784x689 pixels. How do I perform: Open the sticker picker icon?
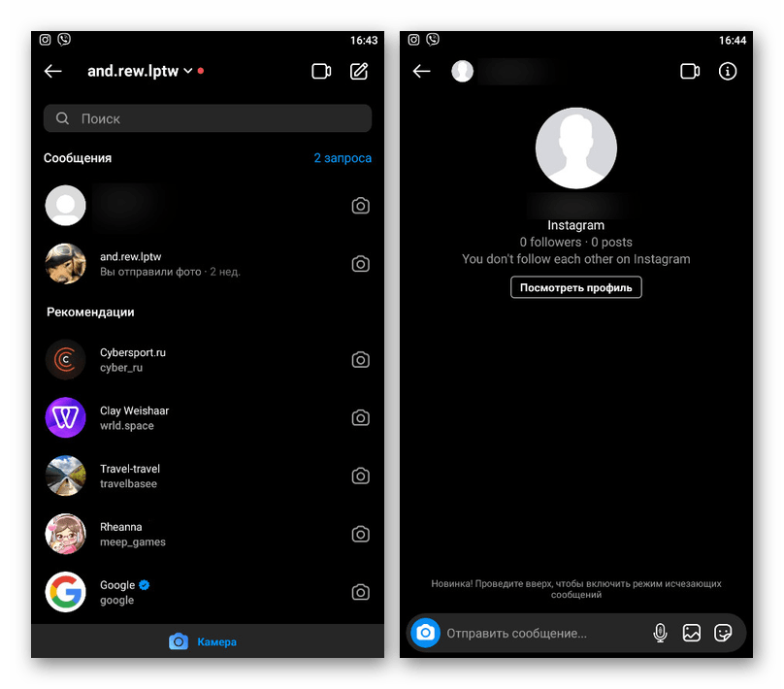[x=723, y=633]
